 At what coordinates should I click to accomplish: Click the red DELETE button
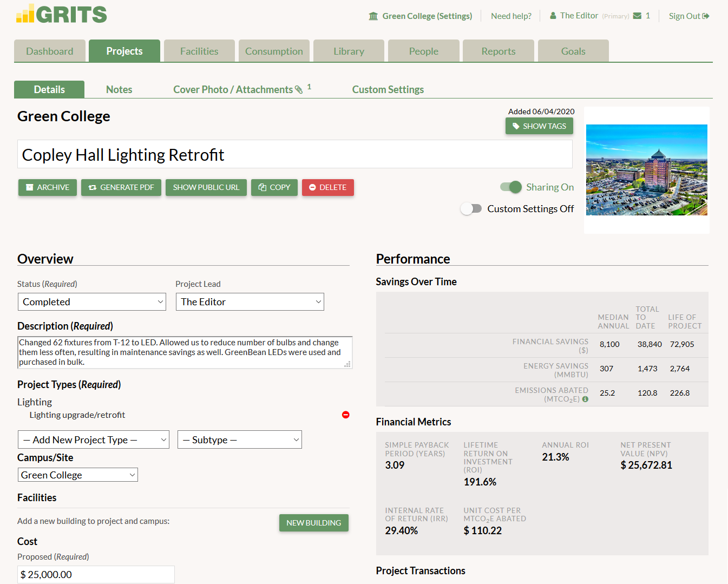coord(327,187)
